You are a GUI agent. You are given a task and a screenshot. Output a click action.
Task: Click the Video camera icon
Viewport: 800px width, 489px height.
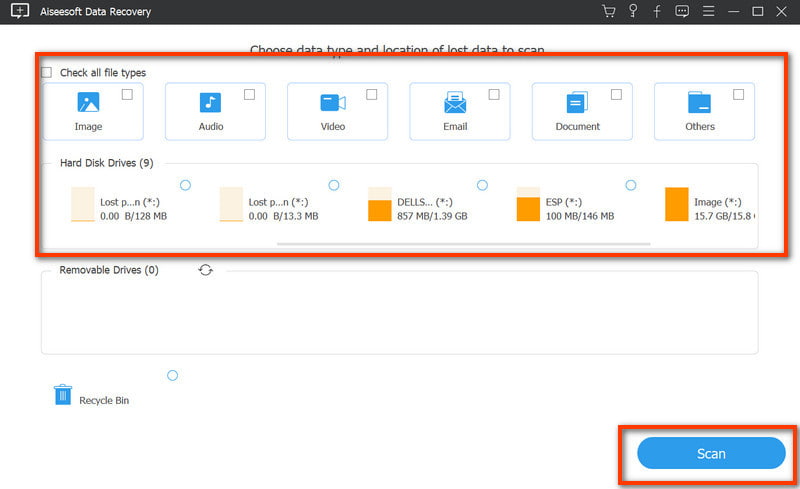(x=333, y=103)
